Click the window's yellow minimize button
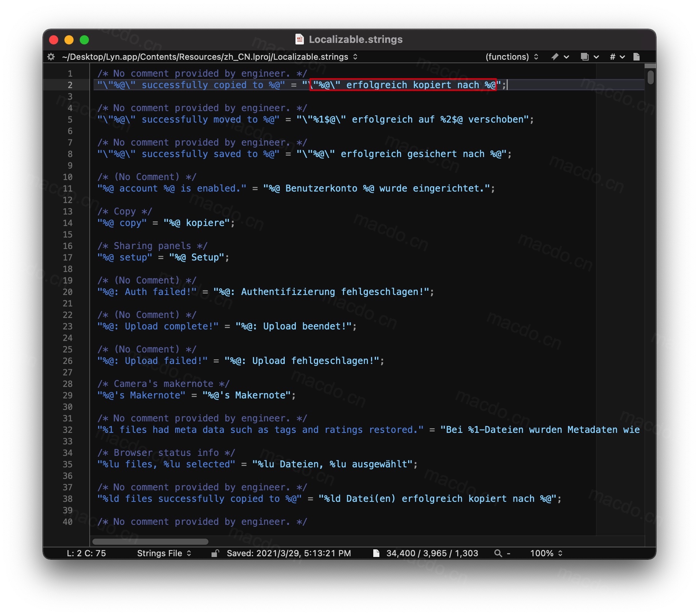 click(x=69, y=40)
